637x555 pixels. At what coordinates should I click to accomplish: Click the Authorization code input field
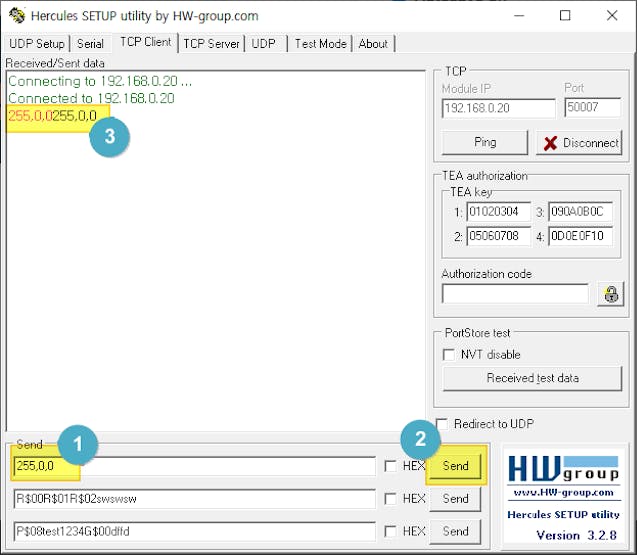tap(515, 294)
